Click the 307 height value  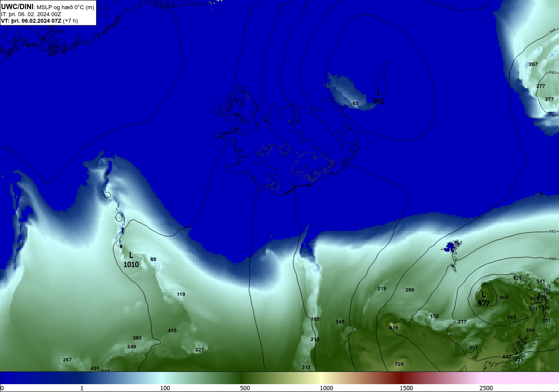[473, 348]
